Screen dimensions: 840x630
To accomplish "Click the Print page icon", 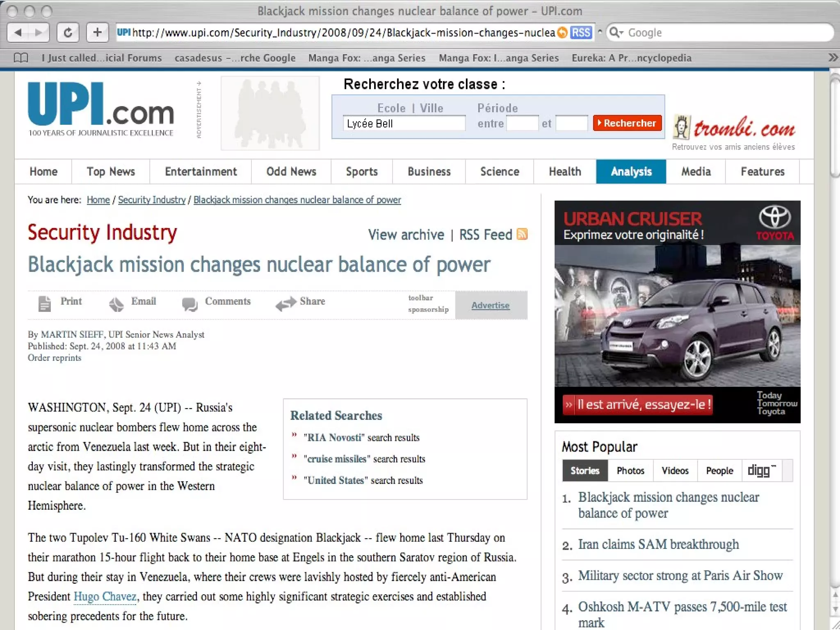I will 45,304.
